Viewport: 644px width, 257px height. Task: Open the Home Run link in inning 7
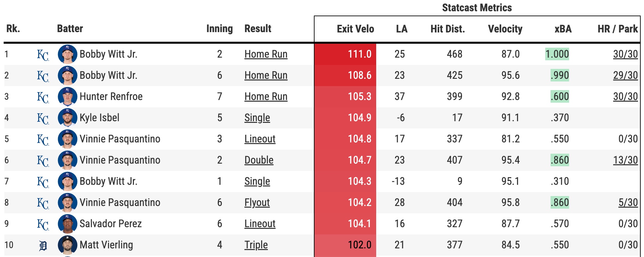coord(266,97)
